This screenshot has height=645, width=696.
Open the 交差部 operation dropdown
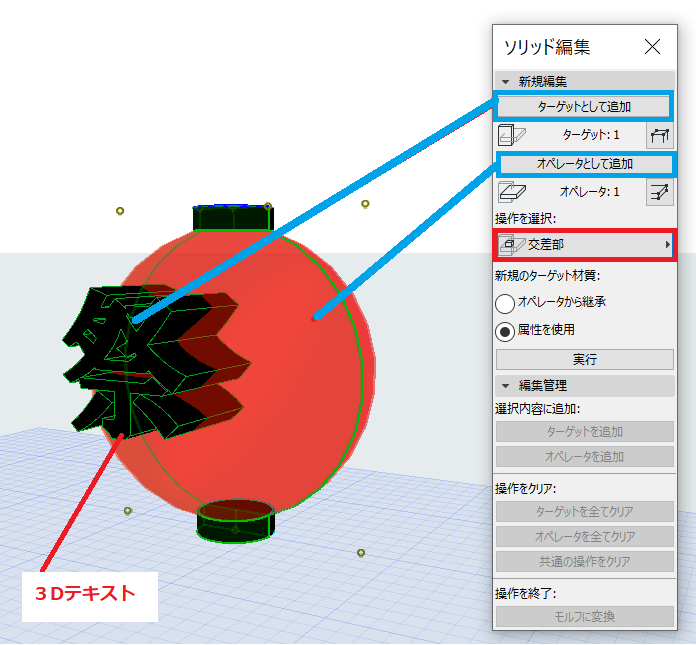coord(585,245)
